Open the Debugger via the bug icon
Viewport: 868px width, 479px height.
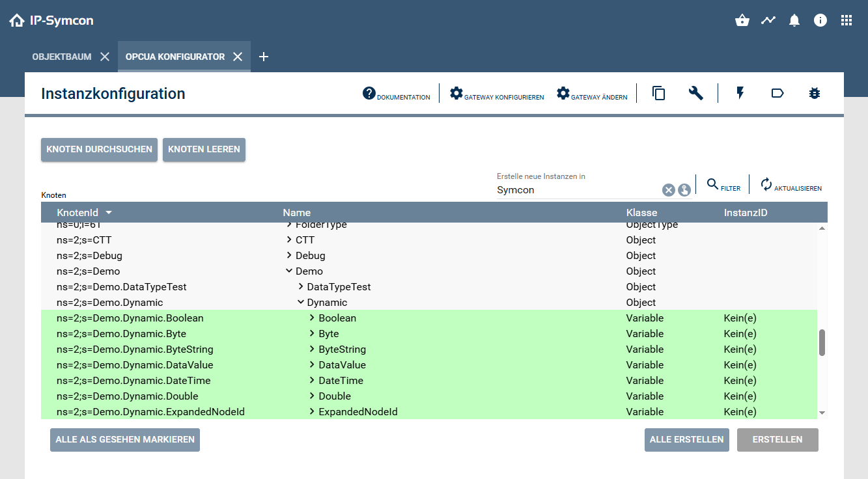tap(814, 93)
